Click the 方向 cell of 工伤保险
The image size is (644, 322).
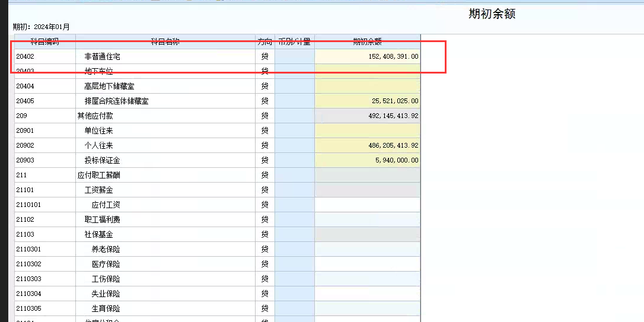(x=265, y=279)
